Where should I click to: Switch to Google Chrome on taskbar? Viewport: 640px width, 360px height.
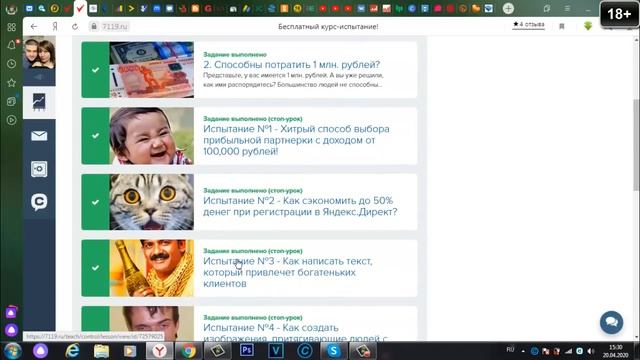coord(188,351)
